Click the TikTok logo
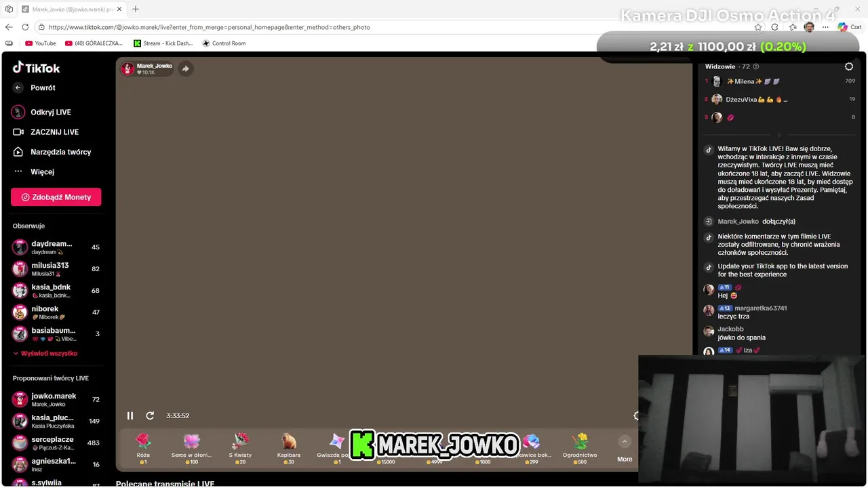Viewport: 868px width, 488px height. click(37, 68)
